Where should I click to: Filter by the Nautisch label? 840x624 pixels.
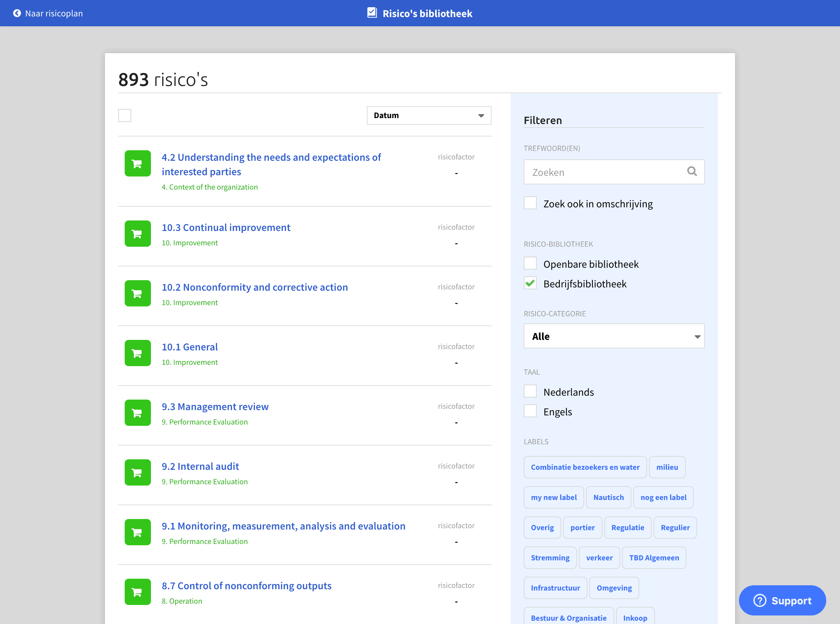(608, 497)
